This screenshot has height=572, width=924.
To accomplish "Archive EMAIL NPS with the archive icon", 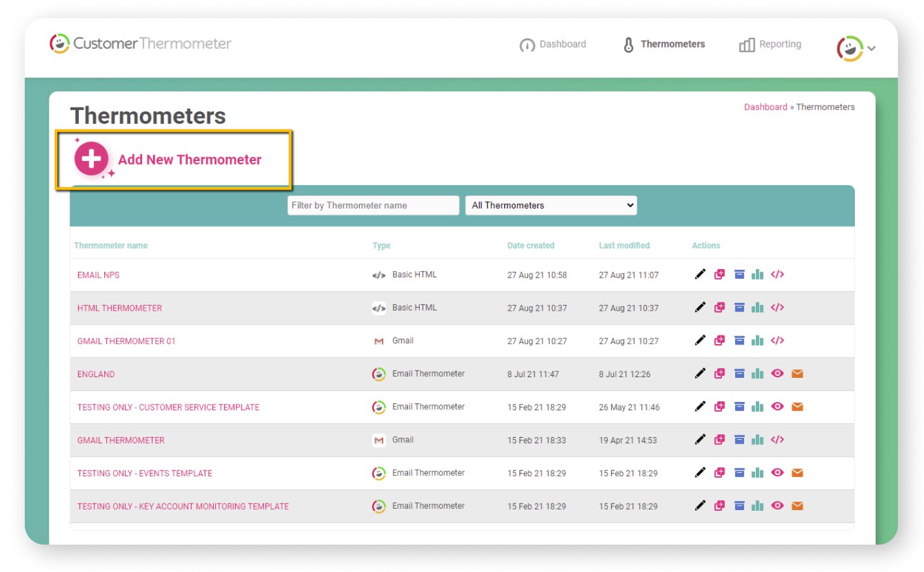I will tap(739, 274).
